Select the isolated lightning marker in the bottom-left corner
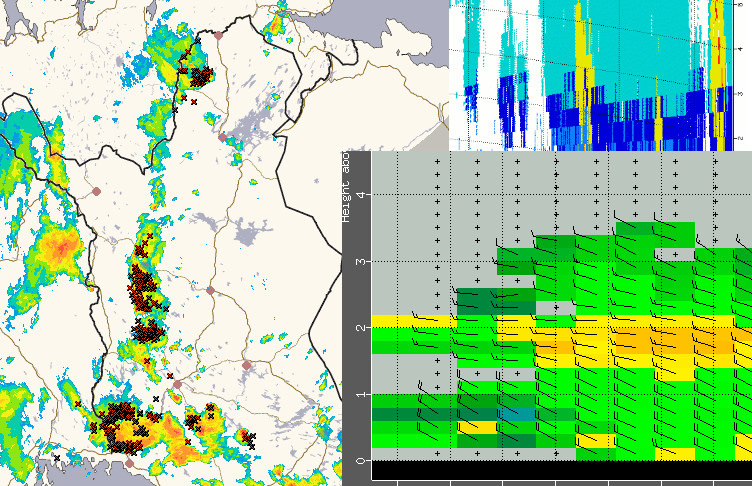 pos(57,458)
